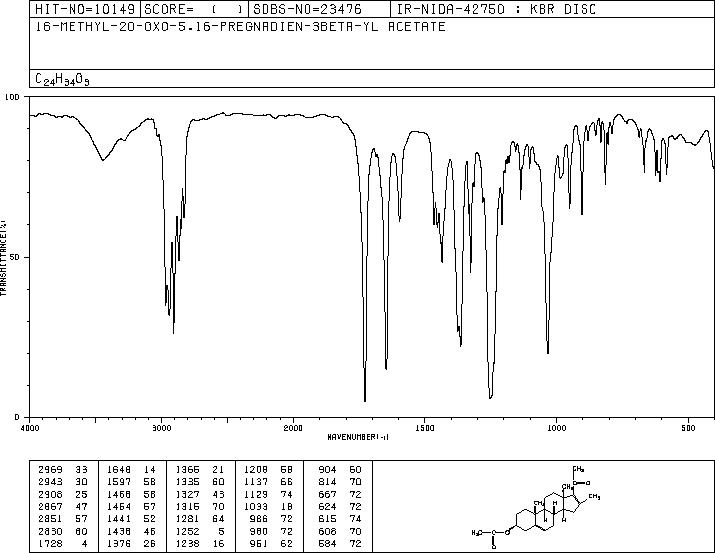The height and width of the screenshot is (553, 715).
Task: Click the 667 peak entry in the table
Action: point(340,494)
